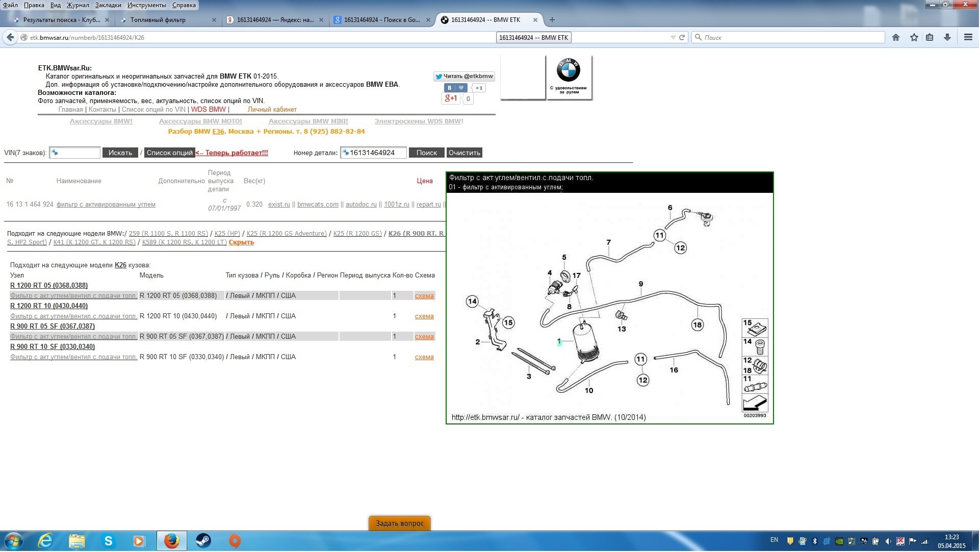This screenshot has width=980, height=552.
Task: Open the Журнал menu
Action: pyautogui.click(x=78, y=5)
